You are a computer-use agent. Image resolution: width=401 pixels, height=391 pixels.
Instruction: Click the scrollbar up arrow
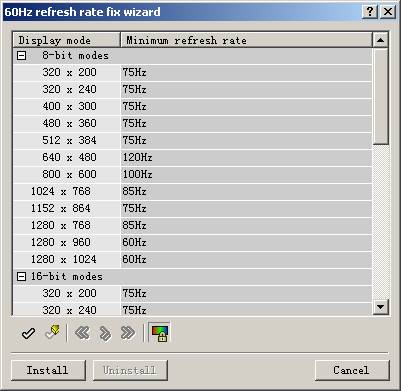pyautogui.click(x=380, y=40)
